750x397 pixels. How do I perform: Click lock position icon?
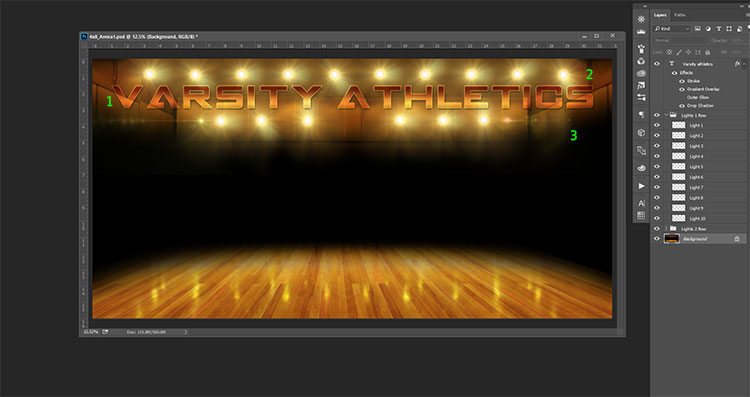pos(689,52)
